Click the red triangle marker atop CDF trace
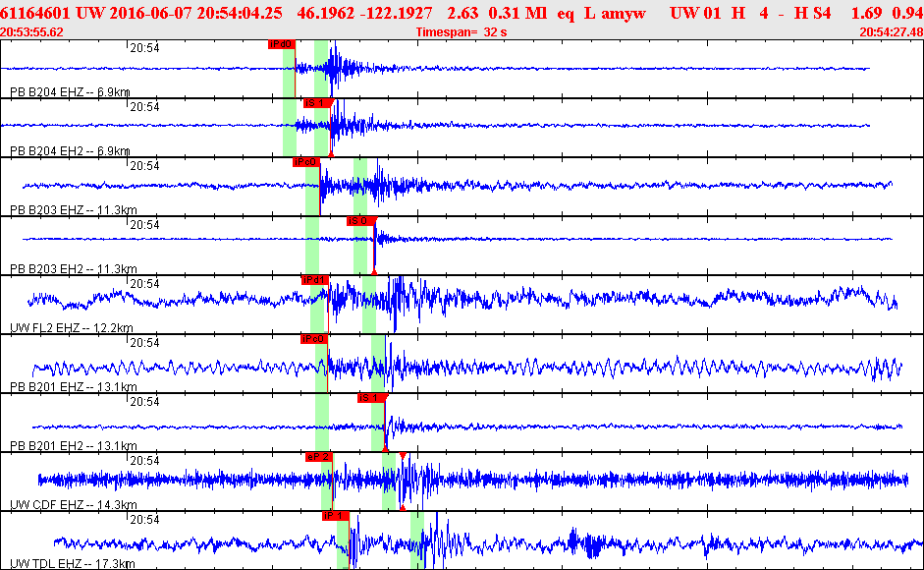924x570 pixels. pyautogui.click(x=403, y=456)
